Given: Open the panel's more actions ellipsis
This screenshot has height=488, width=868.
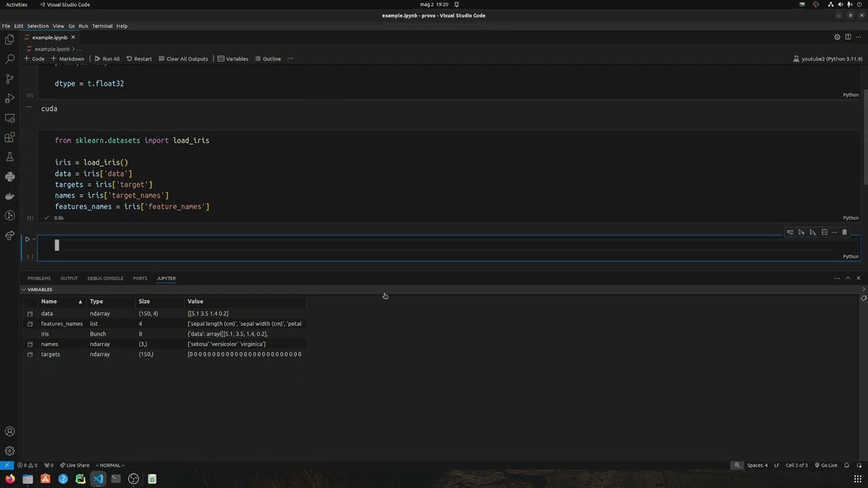Looking at the screenshot, I should pyautogui.click(x=837, y=279).
